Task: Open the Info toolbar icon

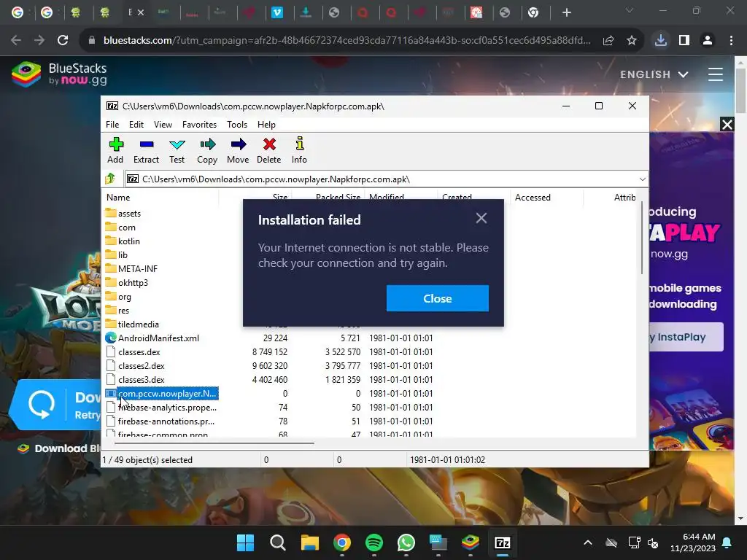Action: (x=299, y=150)
